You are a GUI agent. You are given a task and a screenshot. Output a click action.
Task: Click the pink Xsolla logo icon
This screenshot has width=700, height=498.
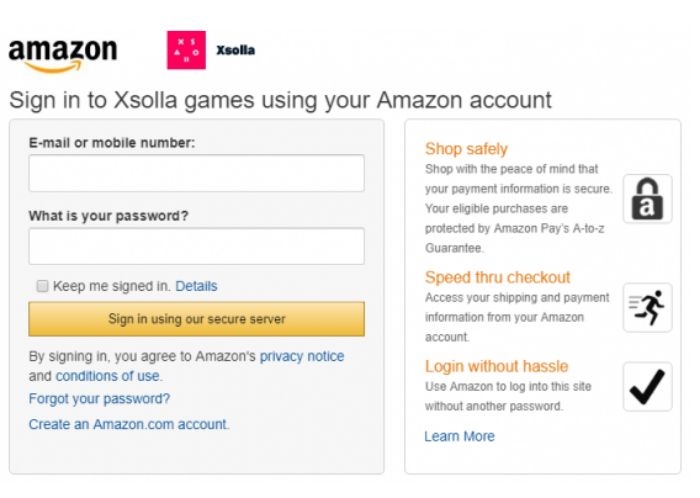click(x=186, y=50)
